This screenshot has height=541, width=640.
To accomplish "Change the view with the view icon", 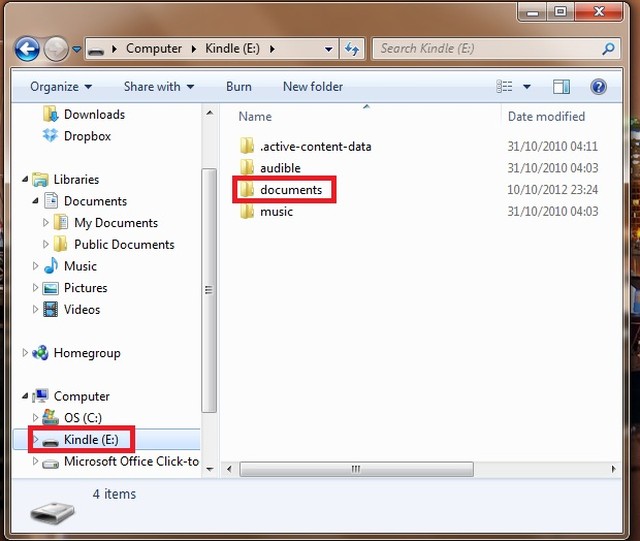I will click(x=504, y=87).
